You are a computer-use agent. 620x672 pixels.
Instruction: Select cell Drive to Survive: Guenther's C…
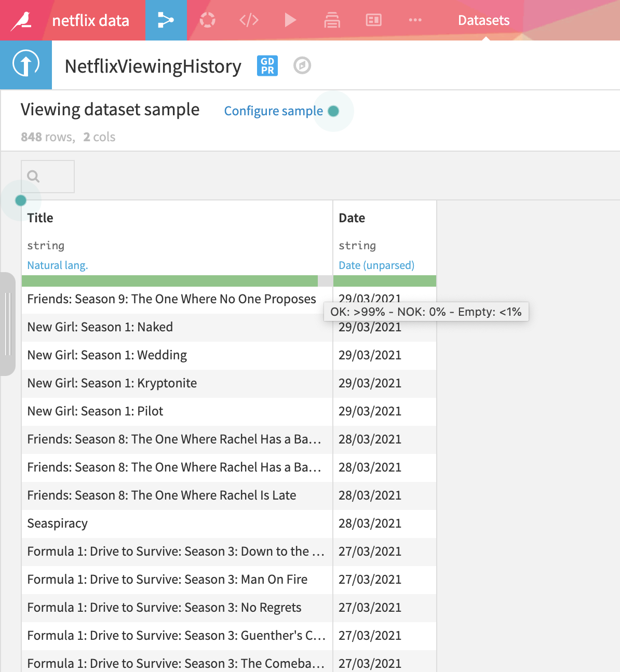tap(177, 636)
